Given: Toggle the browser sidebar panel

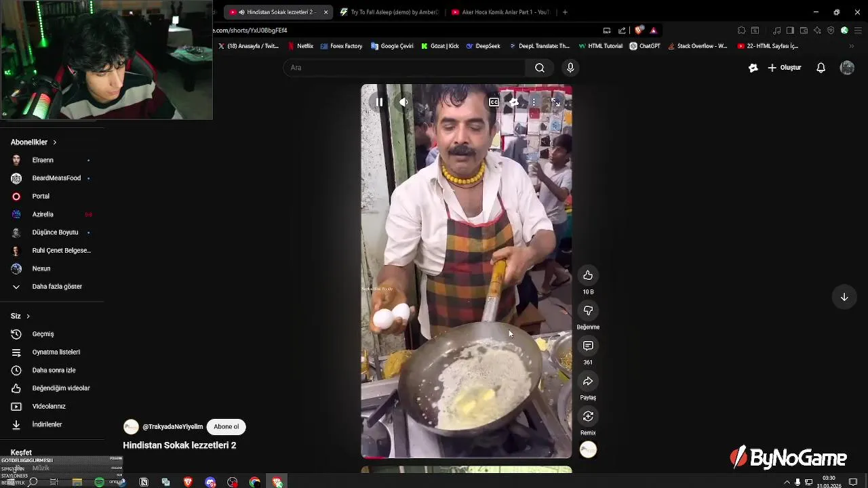Looking at the screenshot, I should 790,30.
